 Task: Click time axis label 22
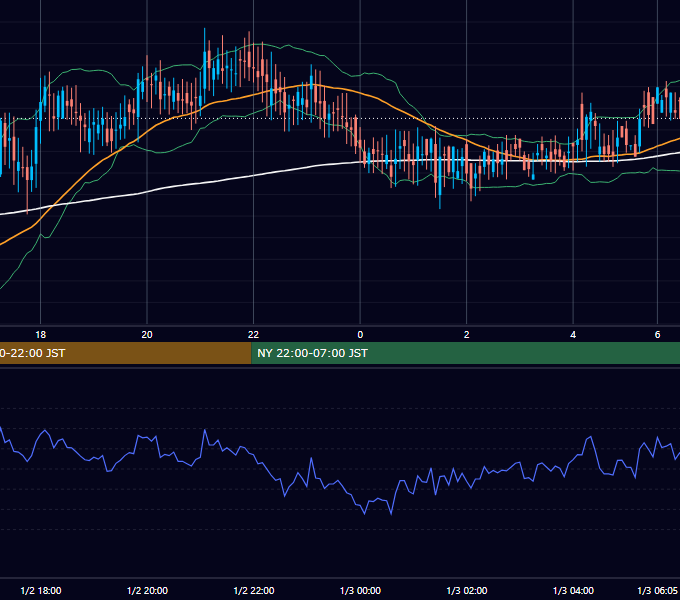tap(253, 335)
